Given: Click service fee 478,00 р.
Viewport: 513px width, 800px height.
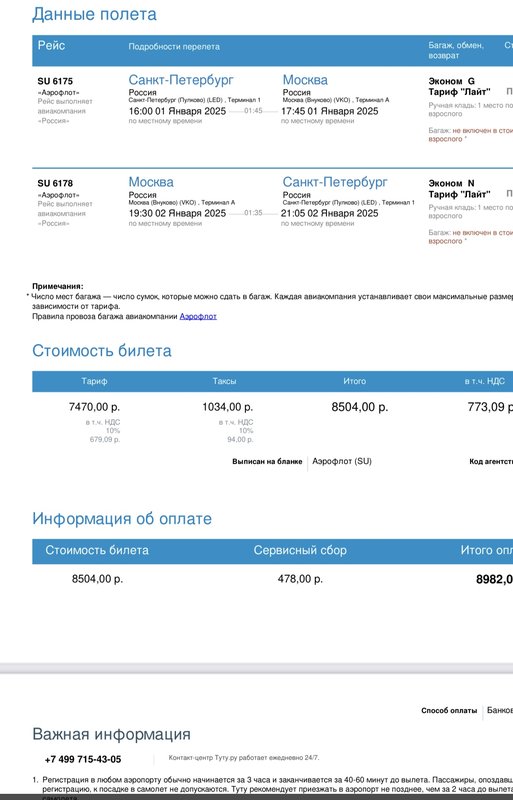Looking at the screenshot, I should pyautogui.click(x=300, y=579).
